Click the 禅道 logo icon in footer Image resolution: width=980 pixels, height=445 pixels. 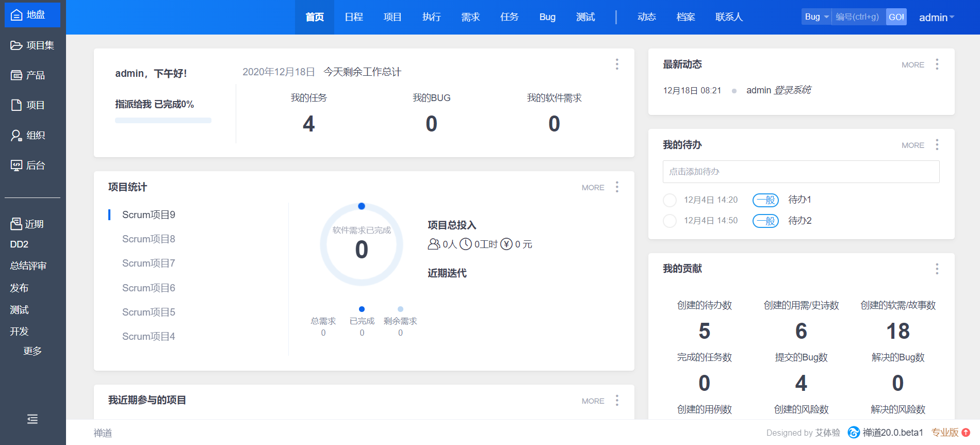854,432
